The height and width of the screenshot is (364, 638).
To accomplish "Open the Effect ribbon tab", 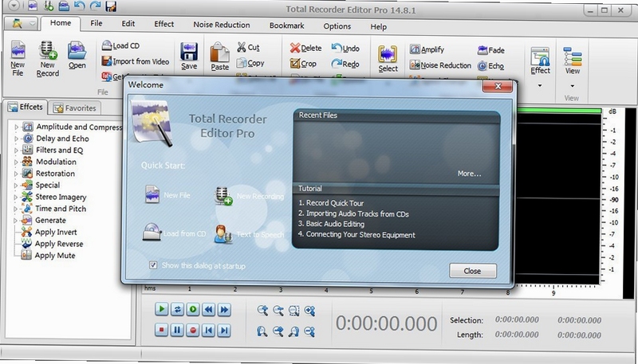I will tap(164, 24).
